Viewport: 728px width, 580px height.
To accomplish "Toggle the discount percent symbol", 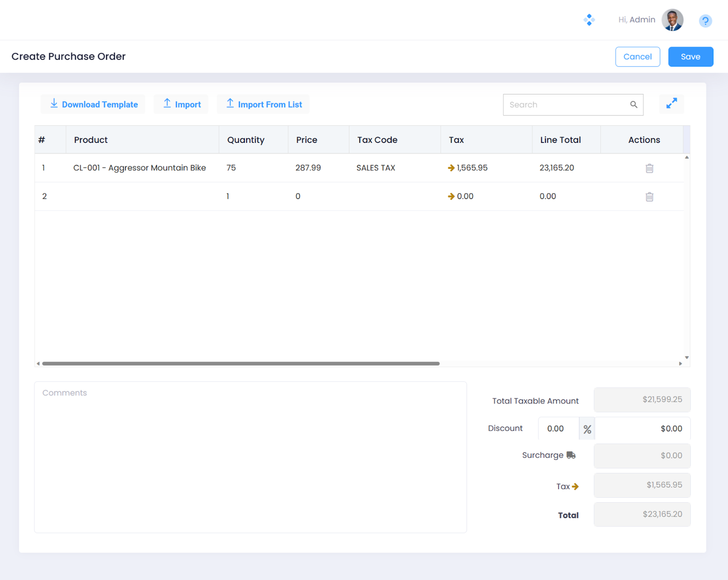I will click(x=587, y=429).
